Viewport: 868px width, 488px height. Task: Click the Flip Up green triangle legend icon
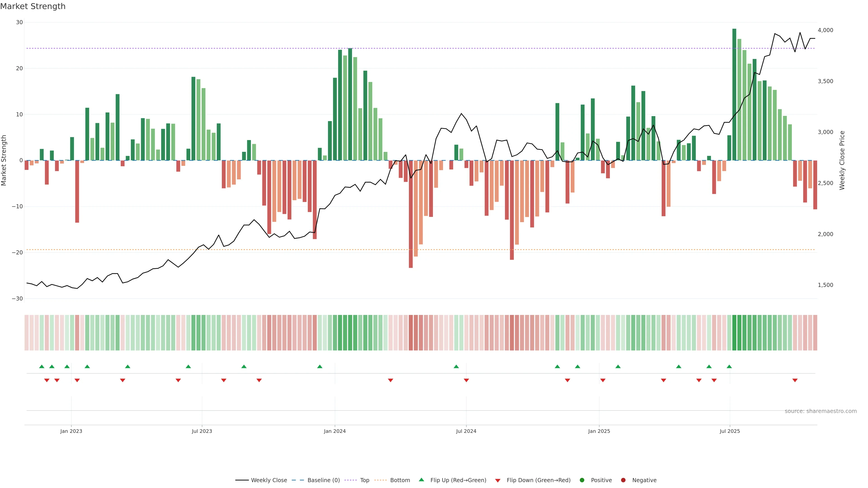coord(421,480)
